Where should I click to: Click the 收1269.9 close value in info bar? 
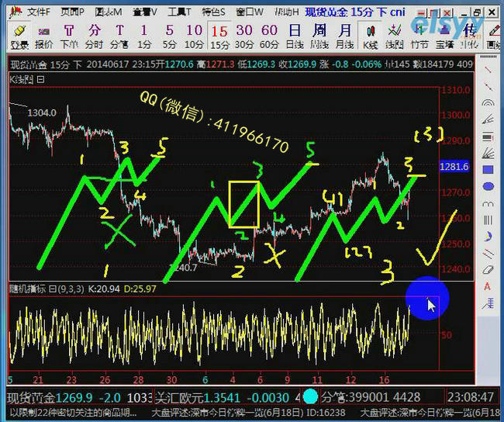coord(298,64)
